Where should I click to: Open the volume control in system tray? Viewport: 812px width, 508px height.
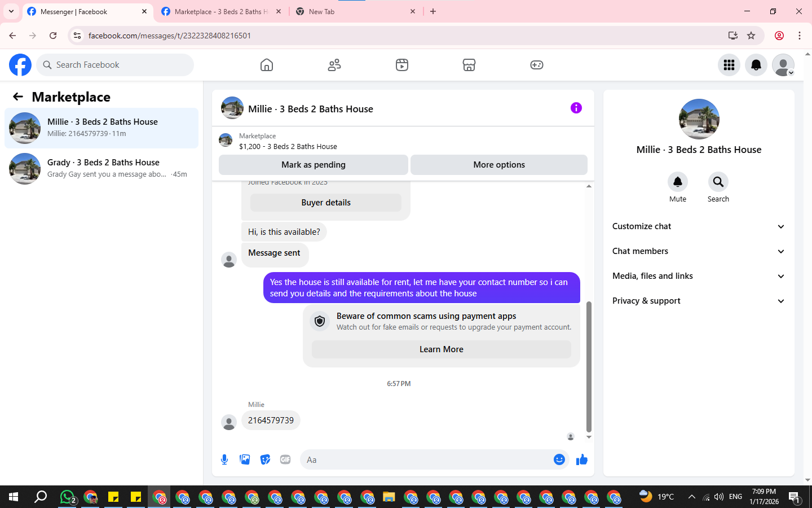(x=719, y=497)
